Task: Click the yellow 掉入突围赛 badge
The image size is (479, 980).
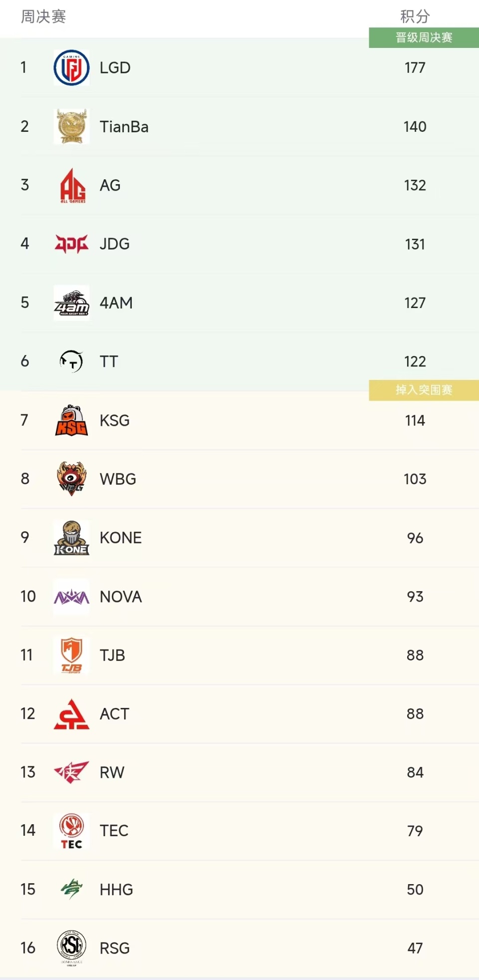Action: tap(424, 390)
